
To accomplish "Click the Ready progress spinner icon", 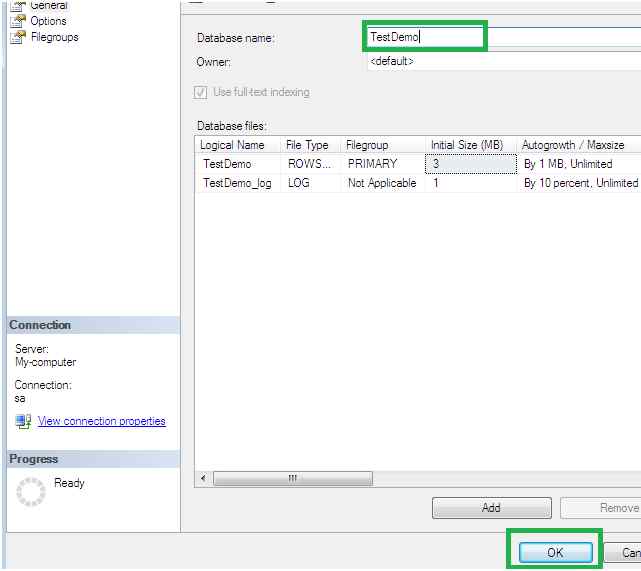I will [31, 492].
